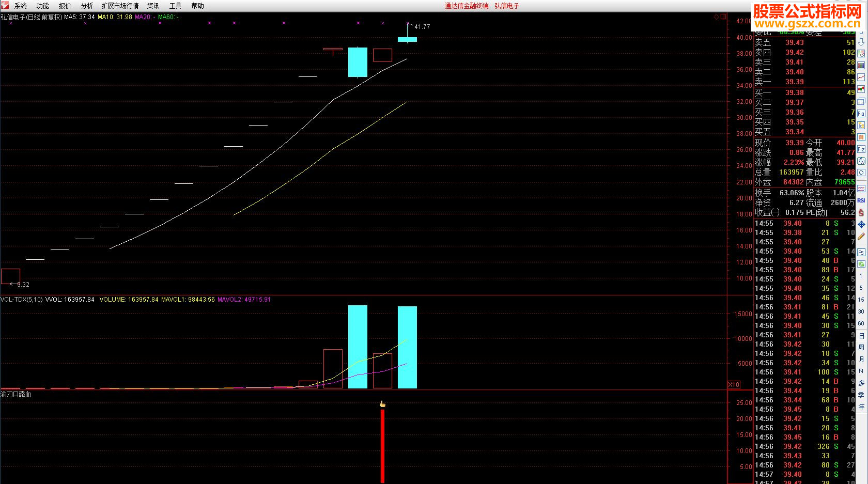Click the down-arrow icon in right toolbar
868x484 pixels.
tap(861, 42)
